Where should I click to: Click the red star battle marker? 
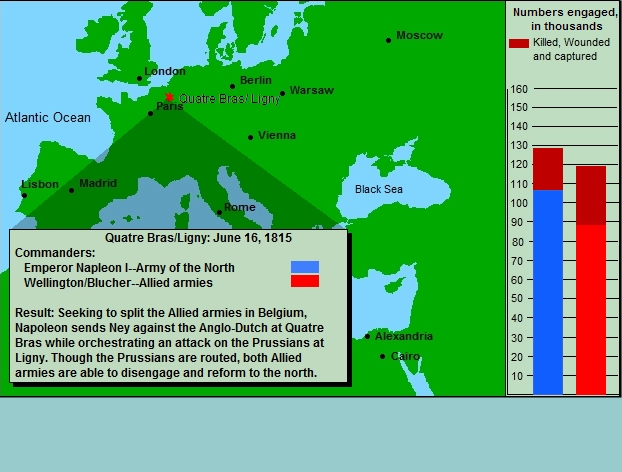[x=169, y=97]
